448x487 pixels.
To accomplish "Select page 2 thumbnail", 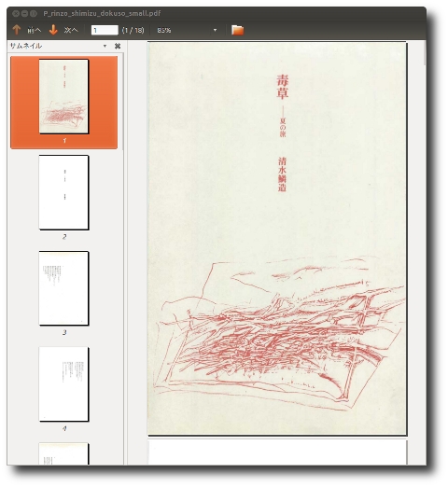I will pyautogui.click(x=63, y=192).
